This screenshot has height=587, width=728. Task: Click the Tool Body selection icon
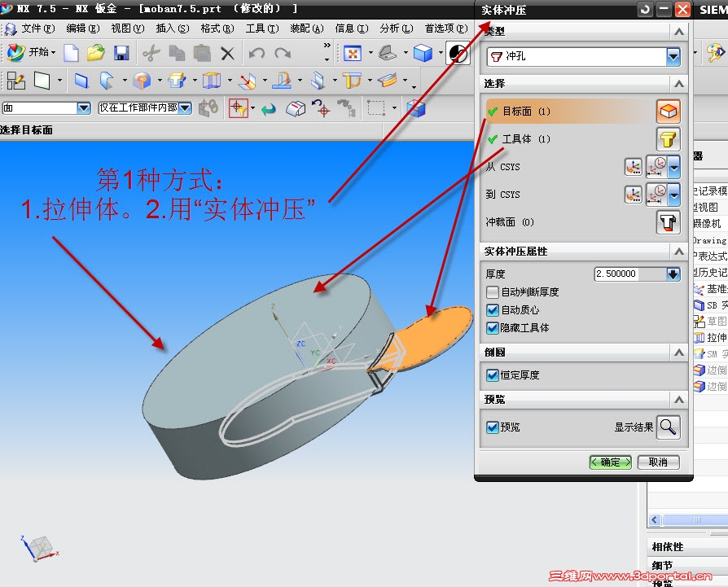tap(668, 139)
